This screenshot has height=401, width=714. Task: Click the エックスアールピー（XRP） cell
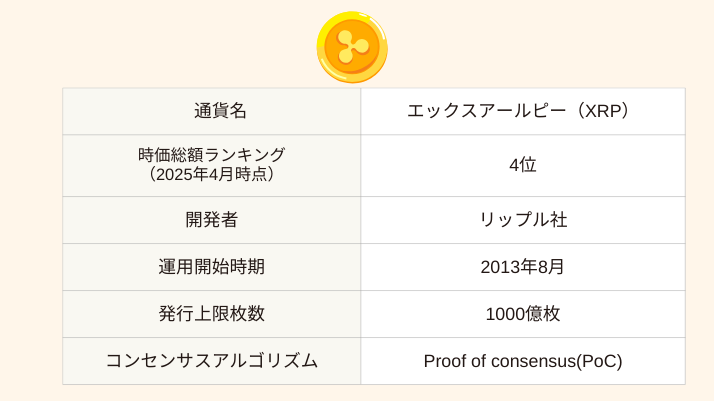523,111
